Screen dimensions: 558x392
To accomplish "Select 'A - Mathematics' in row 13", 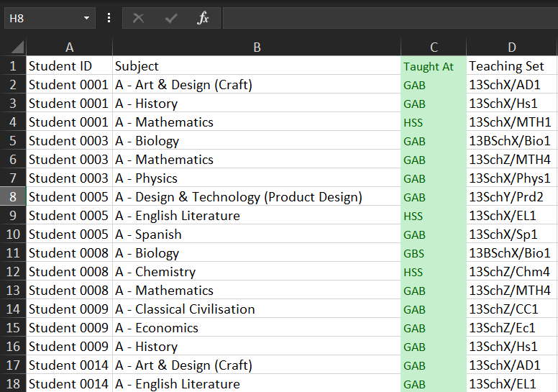I will [257, 290].
